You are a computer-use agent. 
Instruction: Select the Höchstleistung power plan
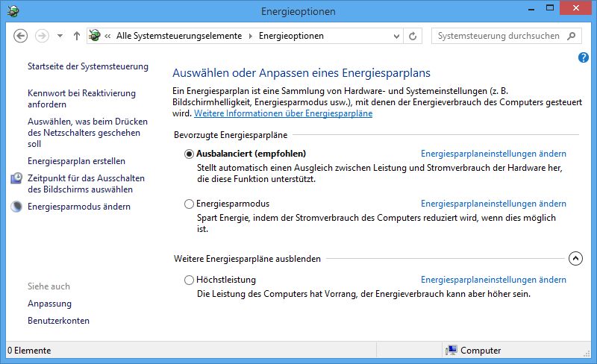pos(189,280)
